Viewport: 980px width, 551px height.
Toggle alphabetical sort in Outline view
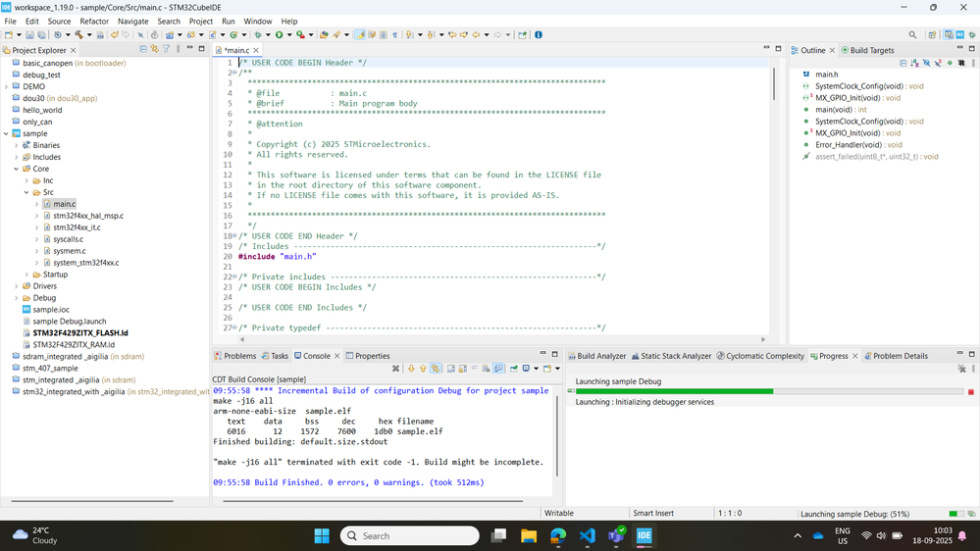pyautogui.click(x=914, y=63)
